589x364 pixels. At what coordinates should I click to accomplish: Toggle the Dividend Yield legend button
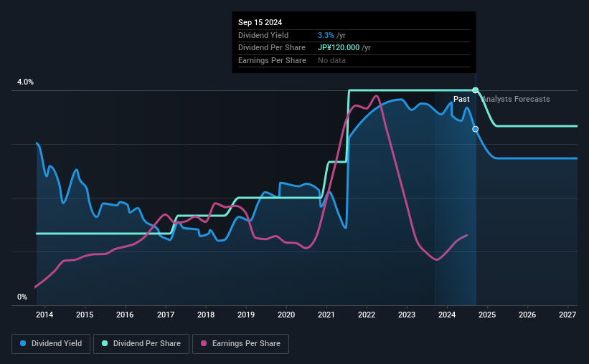pyautogui.click(x=51, y=344)
